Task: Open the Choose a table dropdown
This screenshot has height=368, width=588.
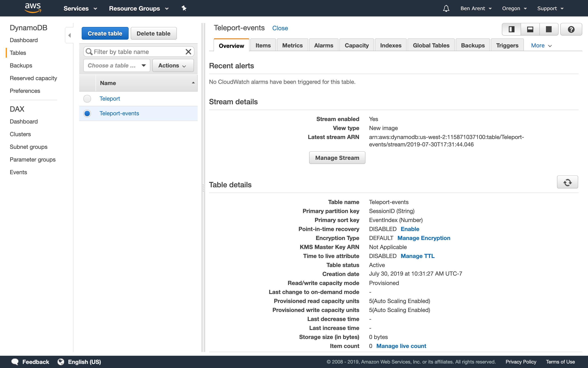Action: point(117,65)
